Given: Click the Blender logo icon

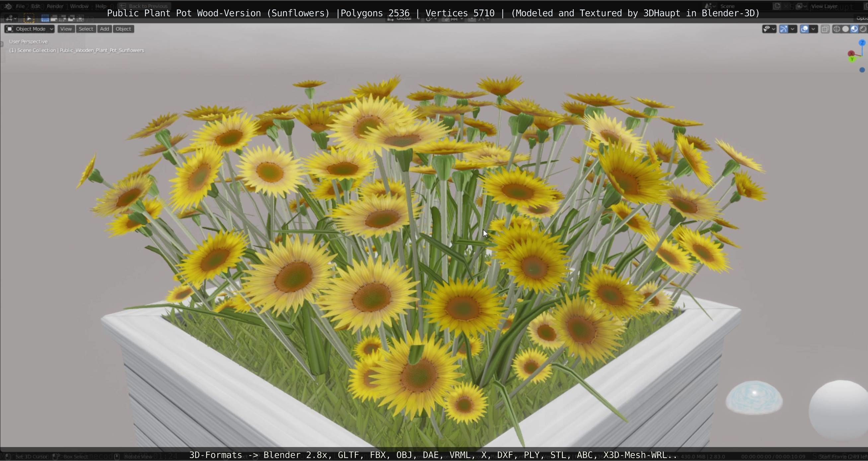Looking at the screenshot, I should point(8,6).
